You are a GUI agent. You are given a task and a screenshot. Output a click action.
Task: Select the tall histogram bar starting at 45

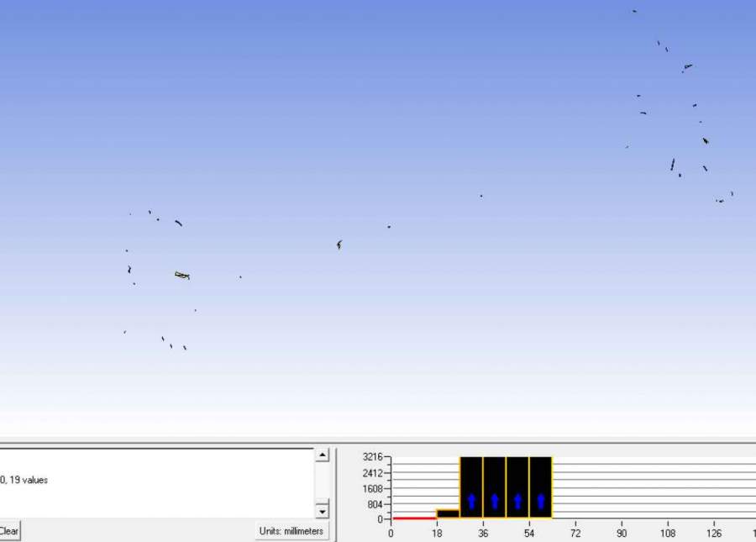(517, 487)
